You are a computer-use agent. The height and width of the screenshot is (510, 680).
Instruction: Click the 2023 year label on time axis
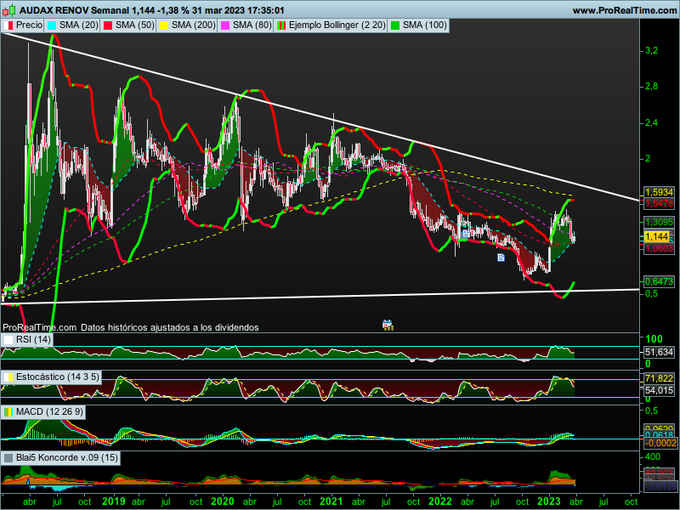point(549,502)
